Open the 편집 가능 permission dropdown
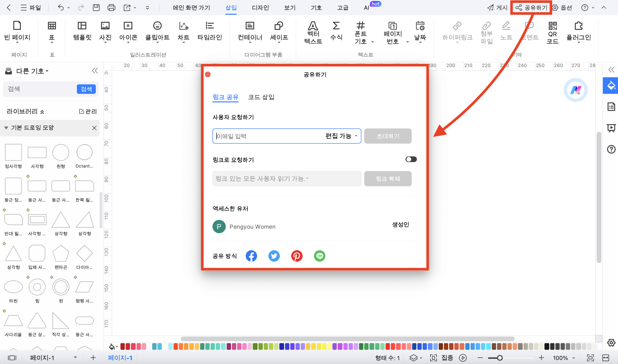Screen dimensions: 618x364 tap(341, 136)
